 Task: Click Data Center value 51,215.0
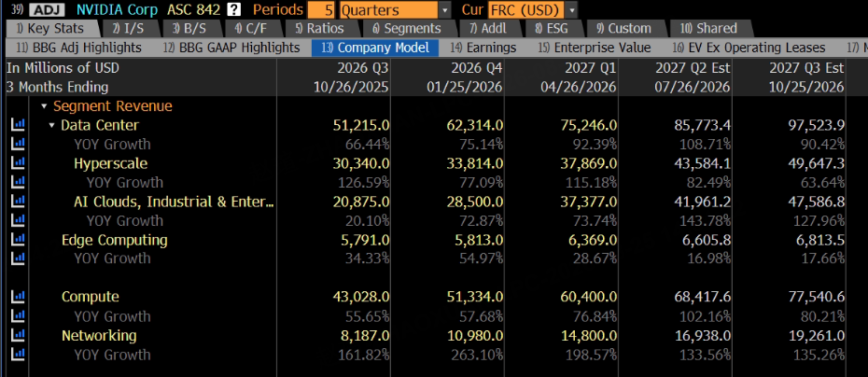pos(361,125)
